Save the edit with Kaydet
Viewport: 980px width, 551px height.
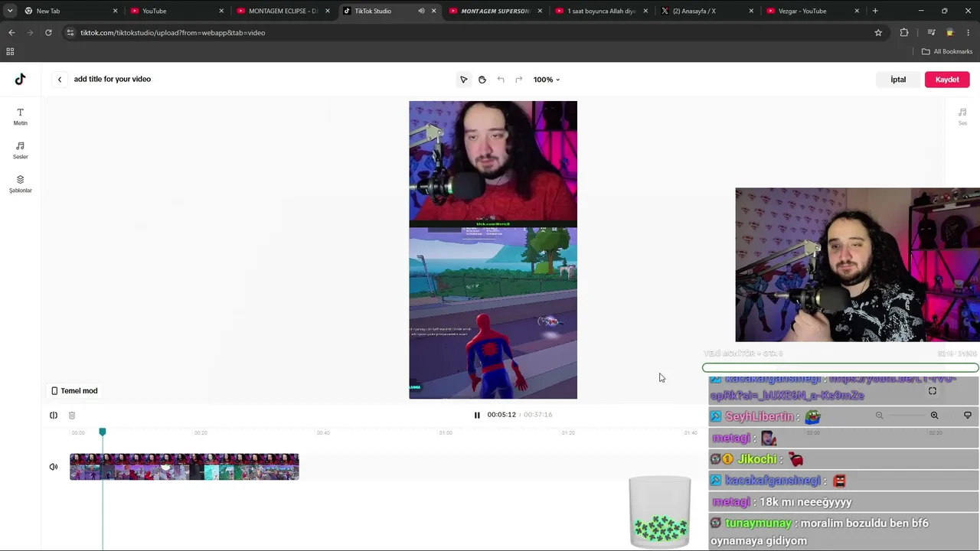point(947,80)
